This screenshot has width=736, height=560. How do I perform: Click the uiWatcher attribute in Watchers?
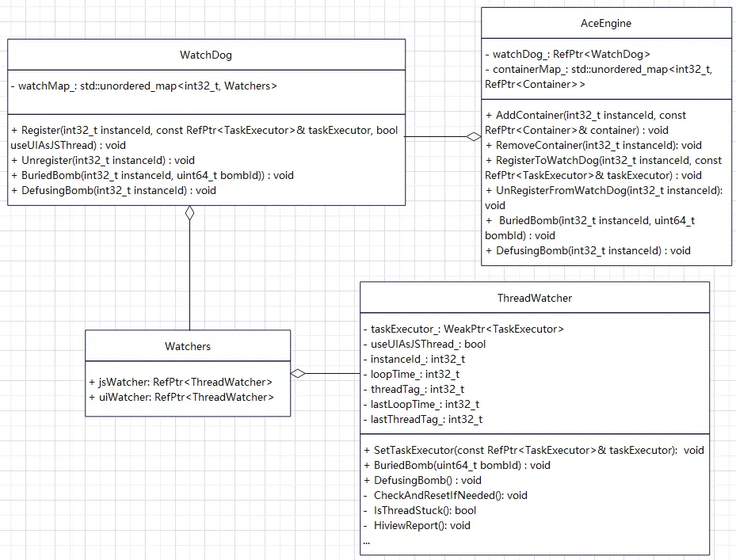pos(181,397)
